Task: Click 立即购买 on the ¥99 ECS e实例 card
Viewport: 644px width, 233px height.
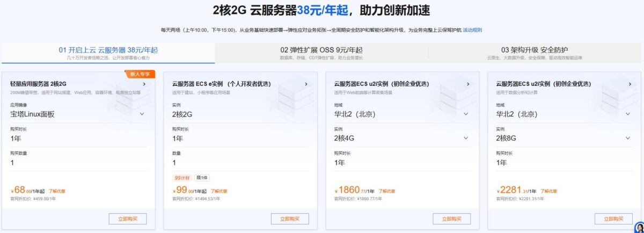Action: (x=290, y=219)
